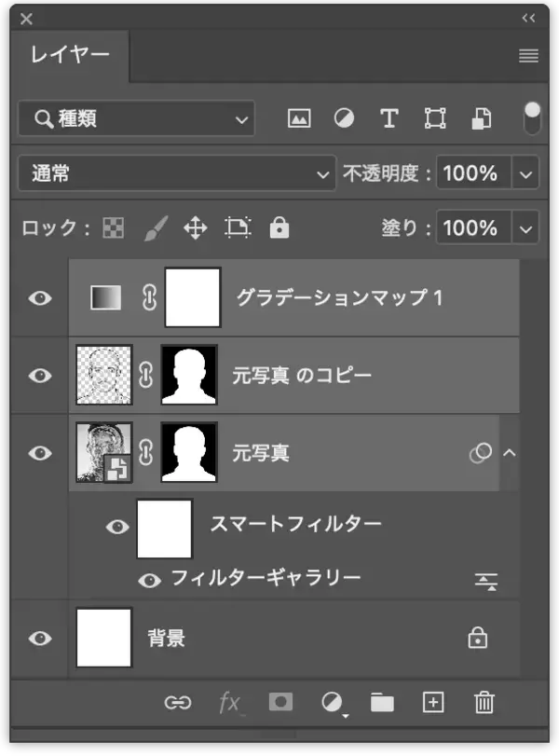This screenshot has height=756, width=559.
Task: Select 元写真 のコピー layer thumbnail
Action: [103, 375]
